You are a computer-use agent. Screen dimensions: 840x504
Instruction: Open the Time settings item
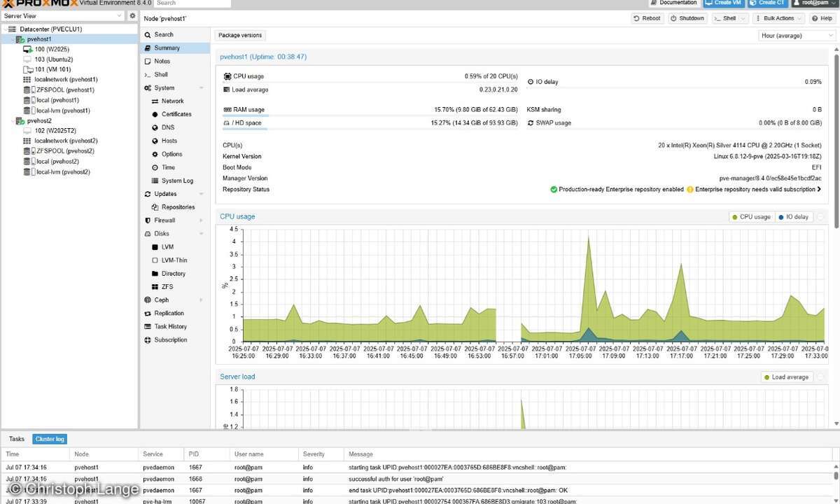click(175, 167)
